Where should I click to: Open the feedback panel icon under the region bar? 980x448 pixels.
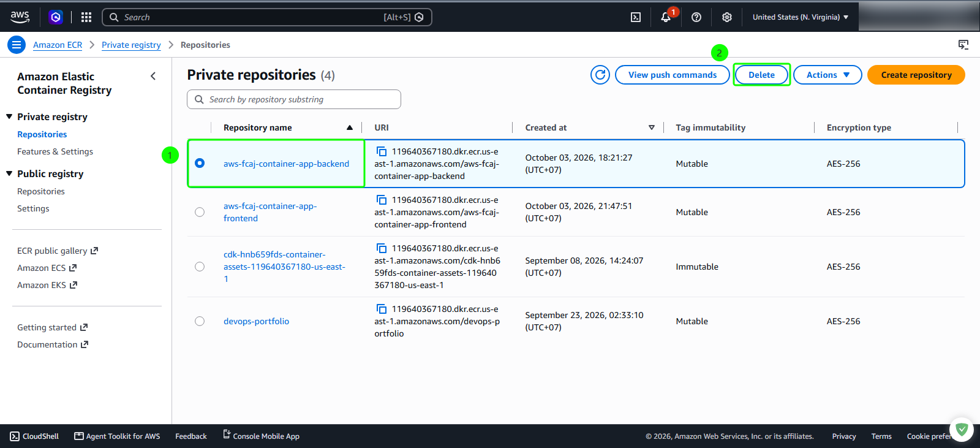(963, 45)
